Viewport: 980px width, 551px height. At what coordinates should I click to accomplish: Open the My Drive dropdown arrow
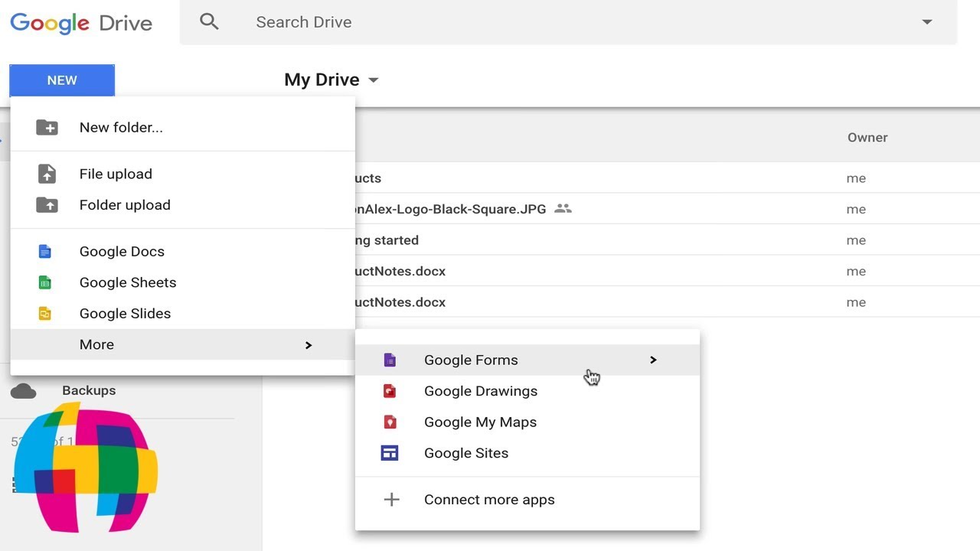click(x=374, y=80)
